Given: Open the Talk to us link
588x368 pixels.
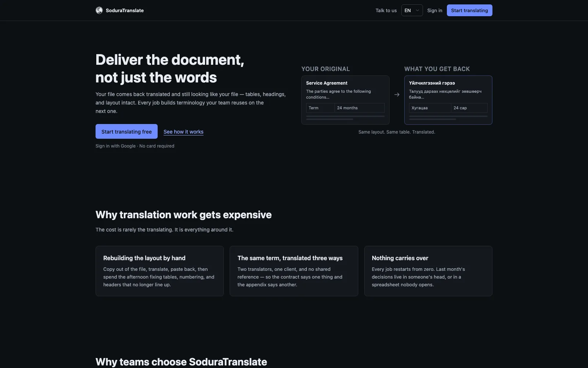Looking at the screenshot, I should pos(386,10).
